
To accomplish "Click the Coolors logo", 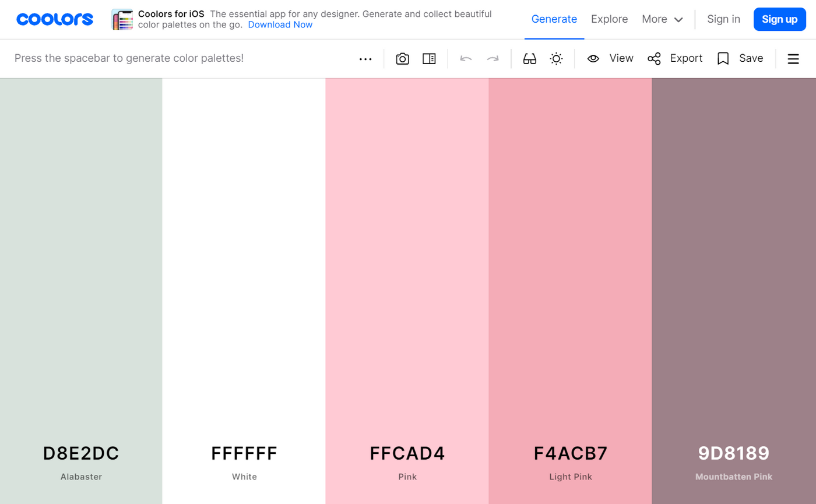I will pyautogui.click(x=55, y=19).
